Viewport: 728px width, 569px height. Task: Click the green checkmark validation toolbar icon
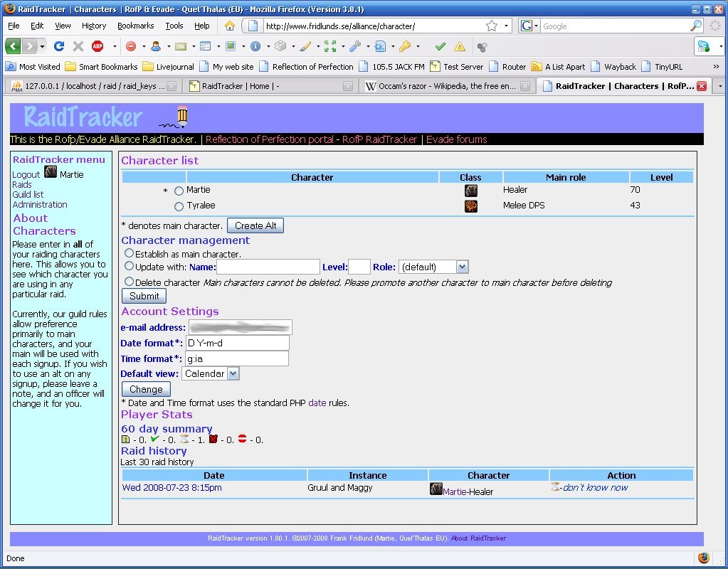tap(441, 46)
